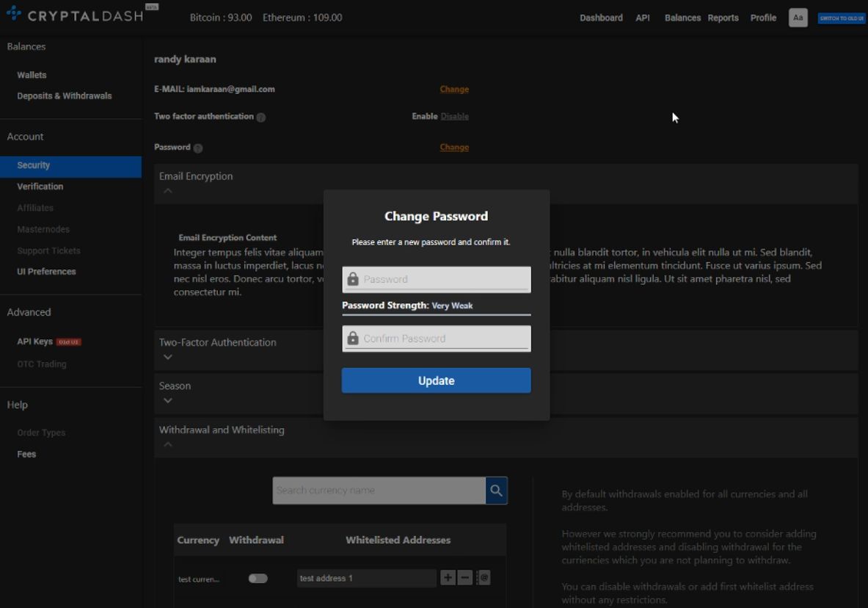868x608 pixels.
Task: Click the currency search magnifier icon
Action: click(496, 491)
